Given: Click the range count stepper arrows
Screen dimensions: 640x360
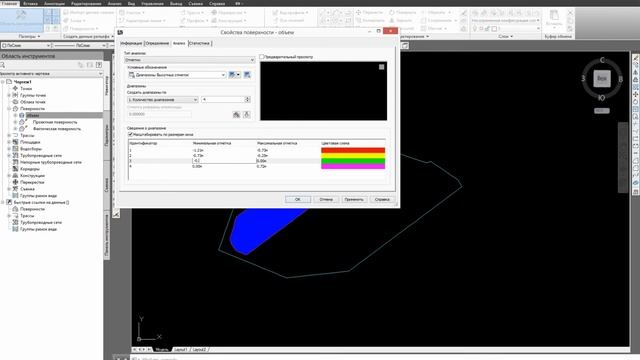Looking at the screenshot, I should pos(247,100).
